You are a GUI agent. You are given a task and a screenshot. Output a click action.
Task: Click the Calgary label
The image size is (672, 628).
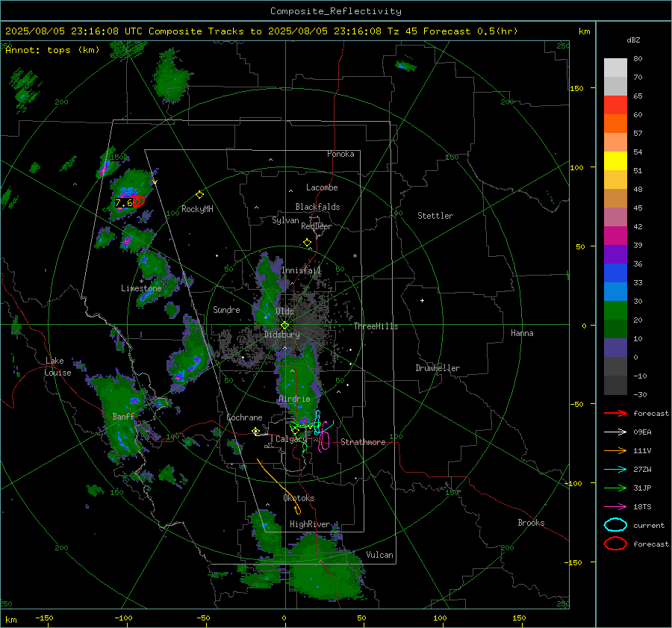[291, 439]
